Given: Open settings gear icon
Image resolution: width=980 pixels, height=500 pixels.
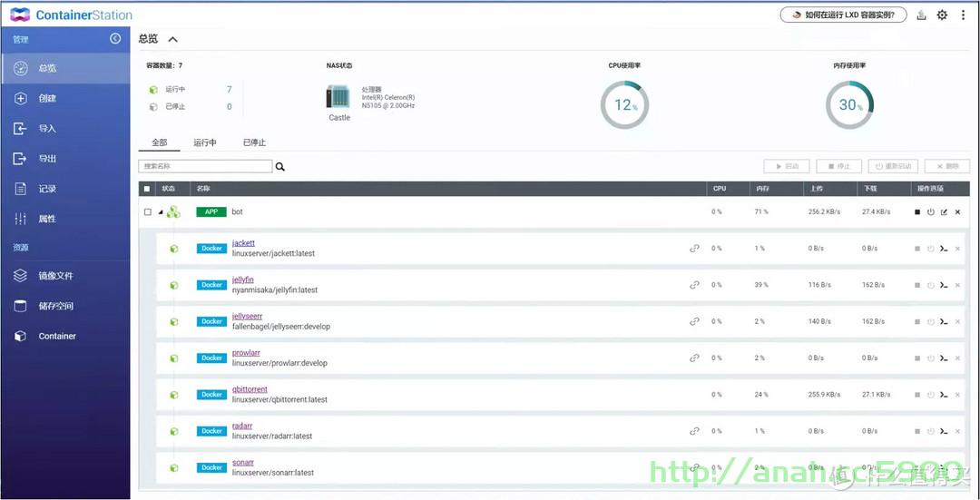Looking at the screenshot, I should click(942, 15).
